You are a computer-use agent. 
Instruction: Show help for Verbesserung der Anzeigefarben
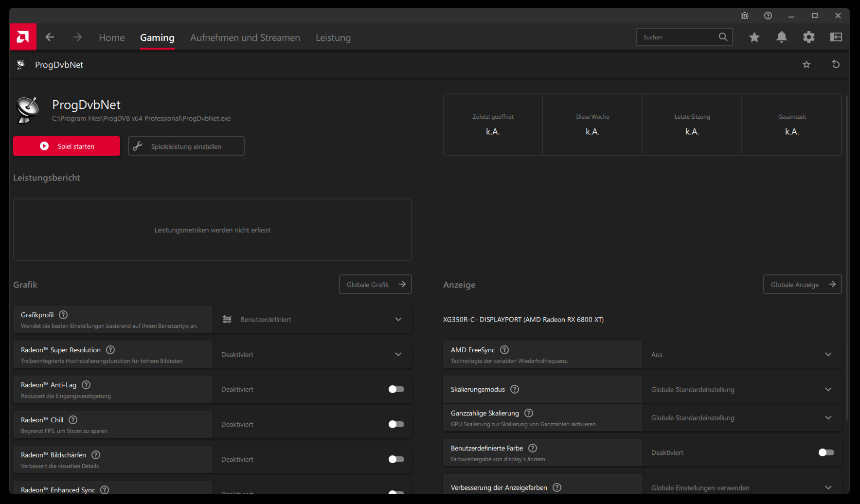click(x=557, y=487)
